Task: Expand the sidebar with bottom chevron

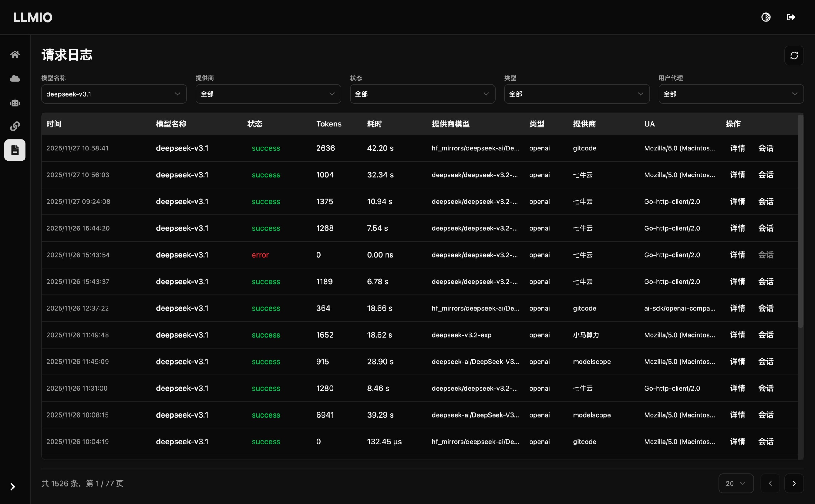Action: point(13,487)
